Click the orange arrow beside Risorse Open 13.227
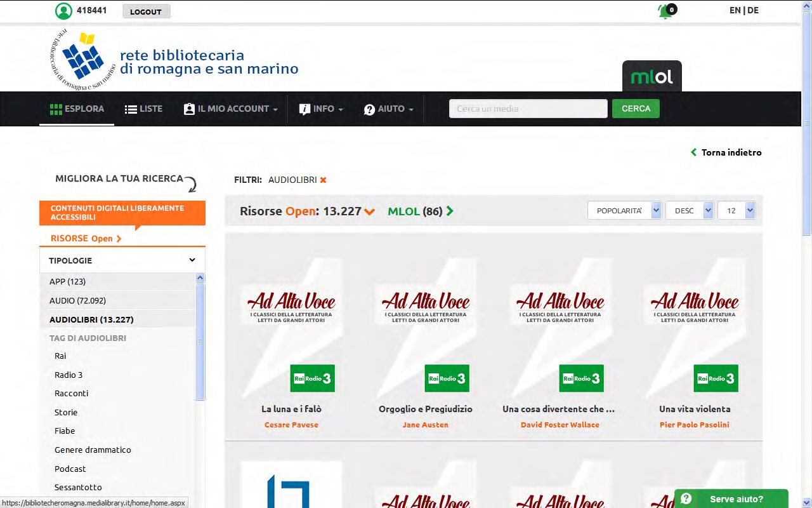 pos(370,211)
